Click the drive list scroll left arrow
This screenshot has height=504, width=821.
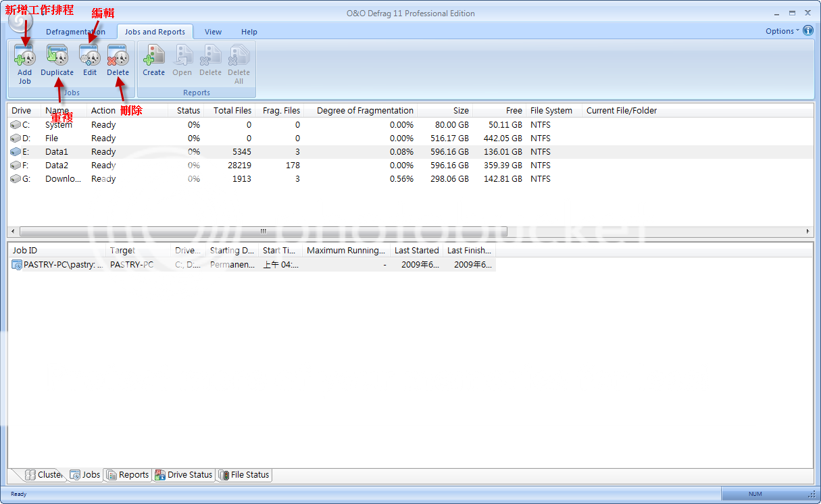pos(12,231)
